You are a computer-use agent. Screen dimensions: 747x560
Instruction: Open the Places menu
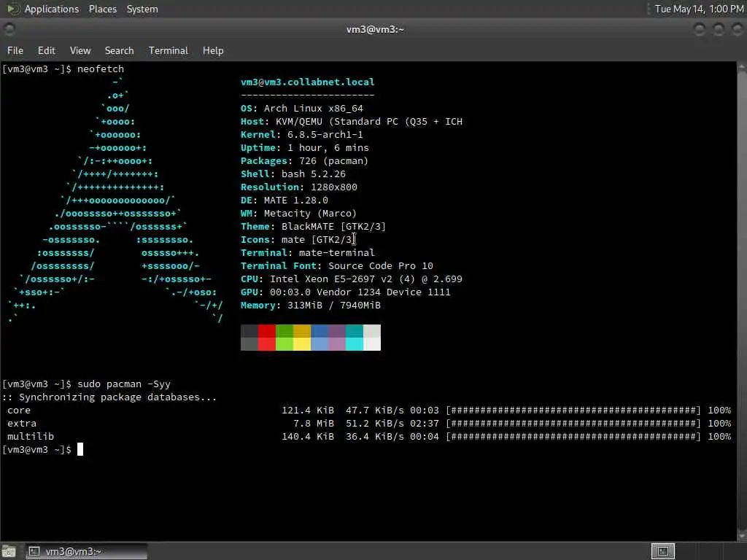102,9
